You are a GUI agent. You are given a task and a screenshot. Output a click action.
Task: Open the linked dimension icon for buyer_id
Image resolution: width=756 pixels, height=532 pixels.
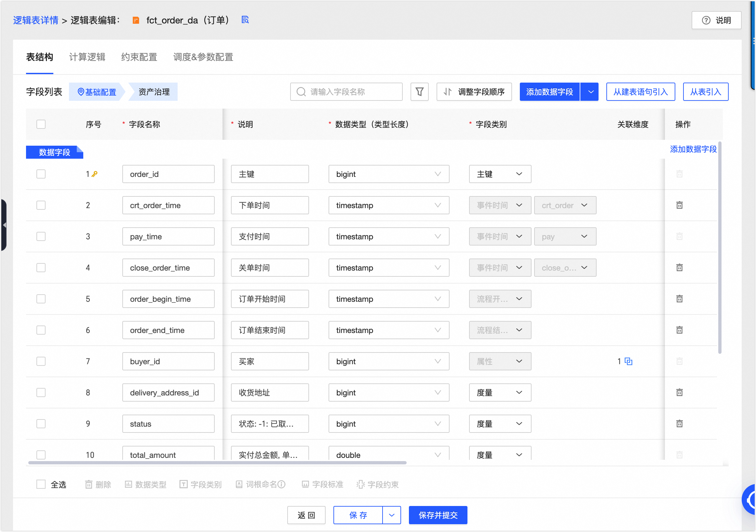point(628,362)
